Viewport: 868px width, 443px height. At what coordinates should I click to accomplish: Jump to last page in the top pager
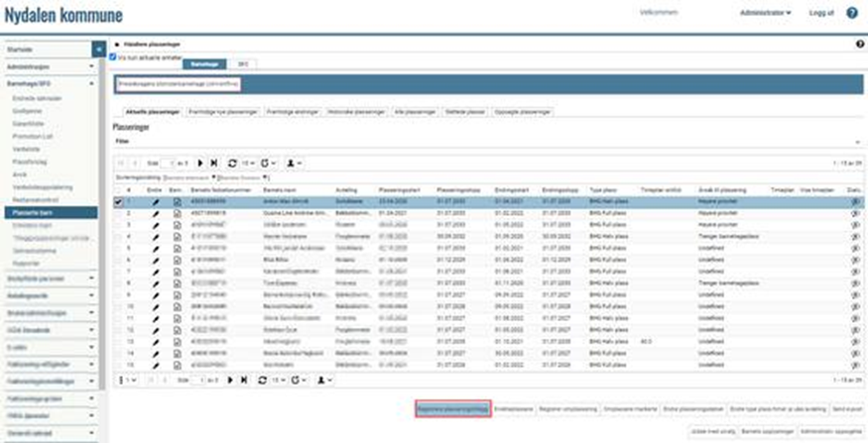[x=213, y=162]
